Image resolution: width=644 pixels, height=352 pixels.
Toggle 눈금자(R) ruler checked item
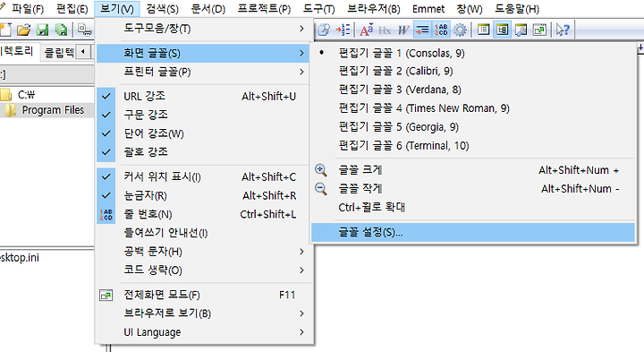pos(204,196)
